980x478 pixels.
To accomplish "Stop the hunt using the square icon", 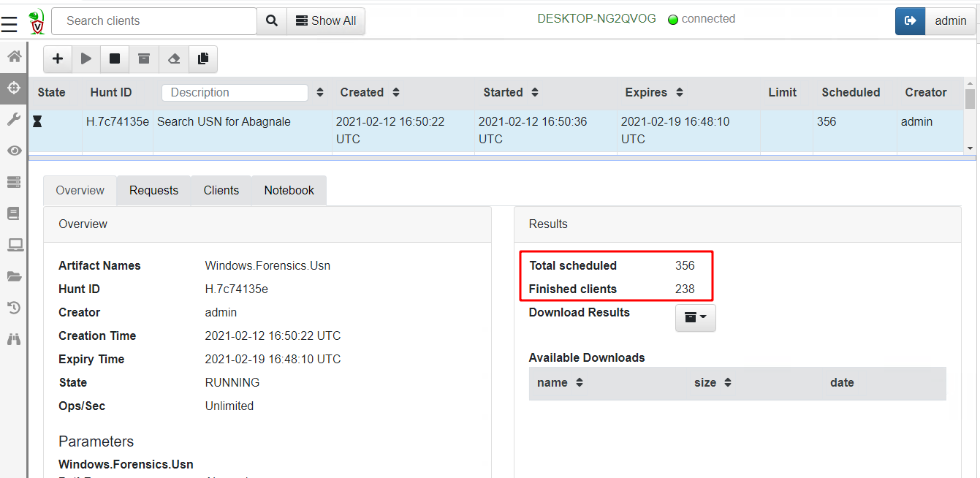I will coord(115,59).
